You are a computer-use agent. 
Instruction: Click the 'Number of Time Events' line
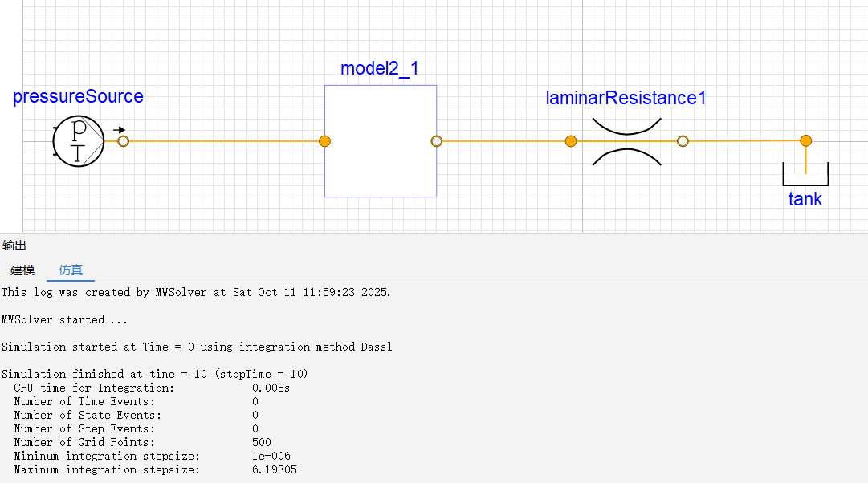coord(137,402)
